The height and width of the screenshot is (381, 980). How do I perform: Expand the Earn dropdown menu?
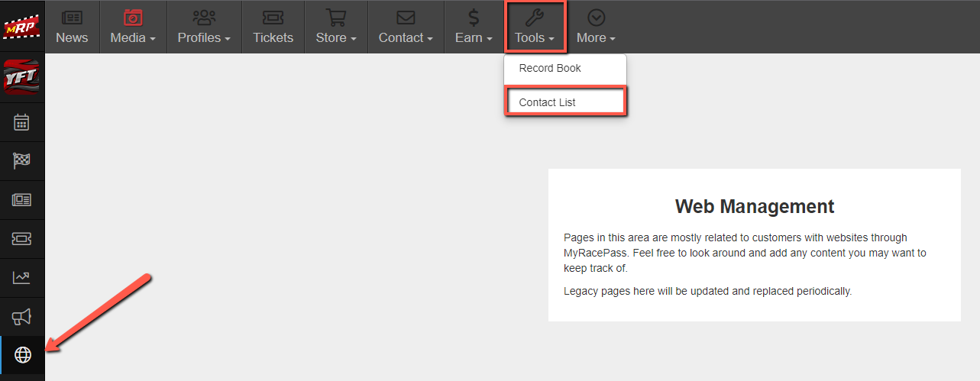[x=474, y=27]
